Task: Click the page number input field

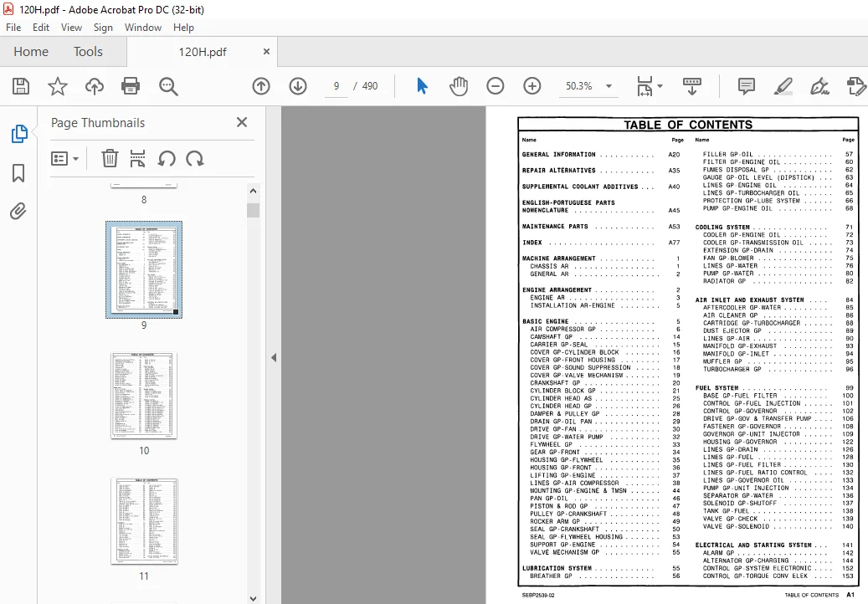Action: 336,86
